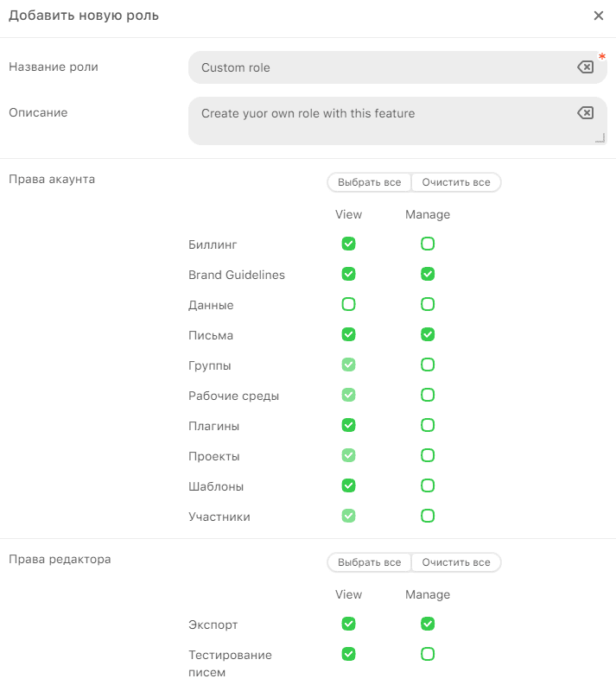The height and width of the screenshot is (685, 616).
Task: Enable Manage permission for Группы
Action: 428,365
